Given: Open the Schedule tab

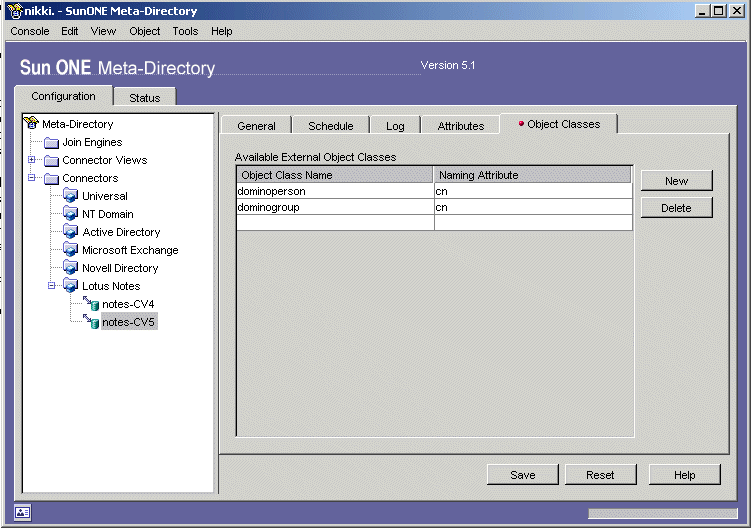Looking at the screenshot, I should (x=331, y=126).
